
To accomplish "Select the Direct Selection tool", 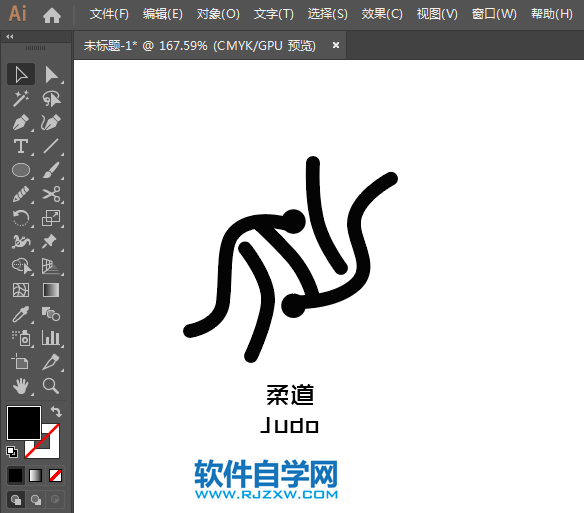I will click(x=51, y=74).
